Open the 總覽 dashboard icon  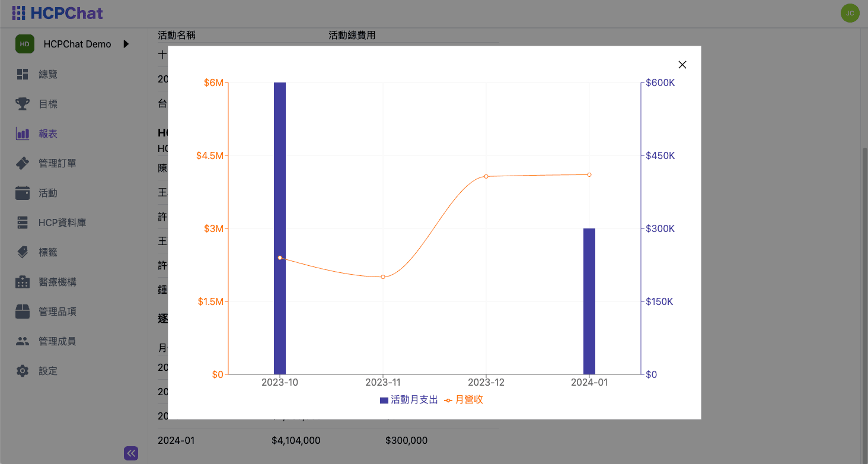click(x=23, y=74)
